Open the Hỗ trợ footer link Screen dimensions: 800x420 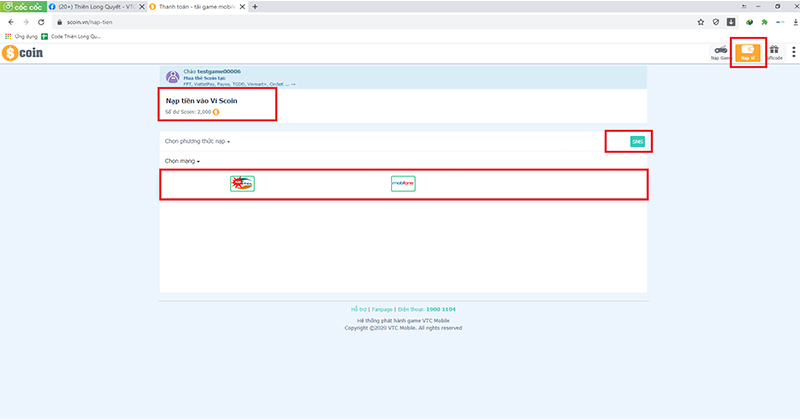pos(359,309)
